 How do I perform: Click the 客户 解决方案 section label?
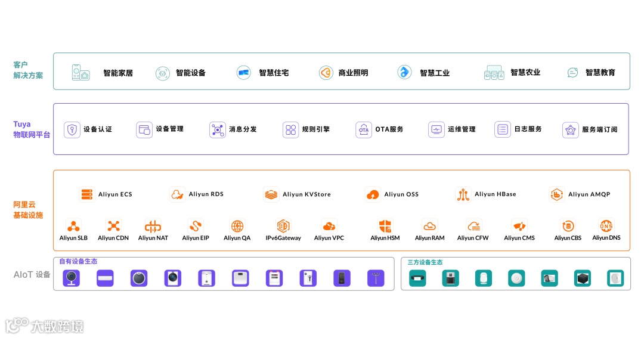tap(28, 70)
